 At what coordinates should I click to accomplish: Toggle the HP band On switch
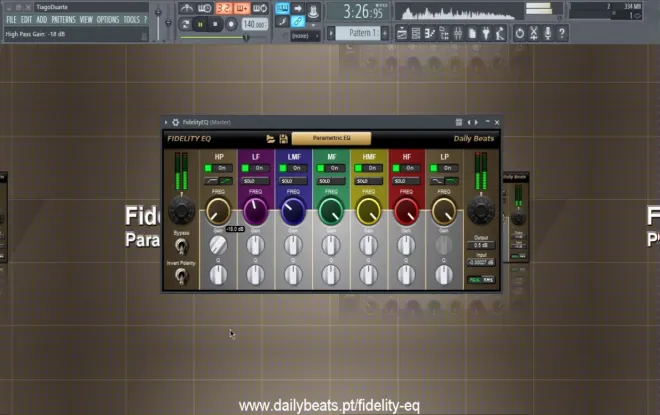click(x=218, y=168)
